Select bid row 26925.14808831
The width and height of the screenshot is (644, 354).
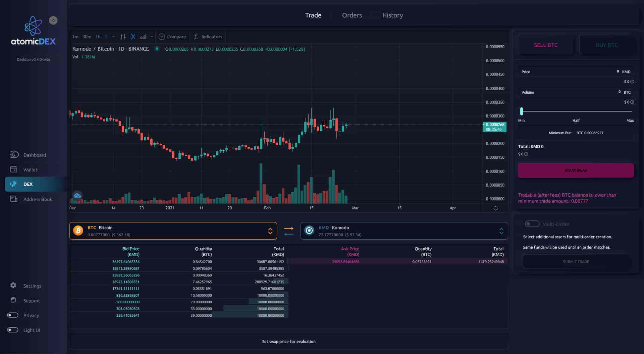point(179,282)
